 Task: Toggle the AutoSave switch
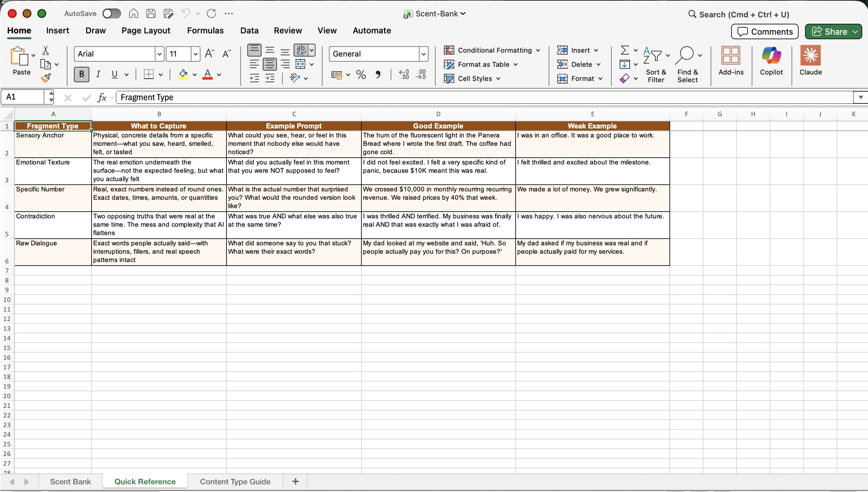[112, 14]
